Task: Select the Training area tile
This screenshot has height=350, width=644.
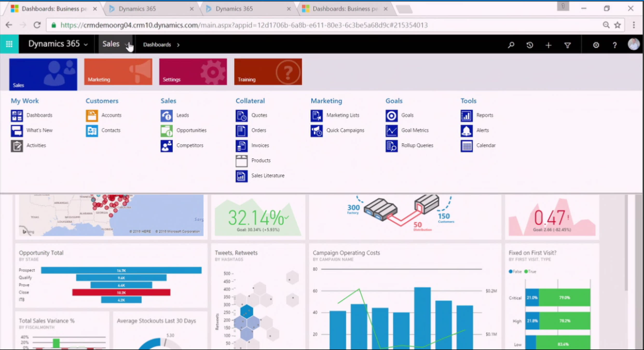Action: point(268,72)
